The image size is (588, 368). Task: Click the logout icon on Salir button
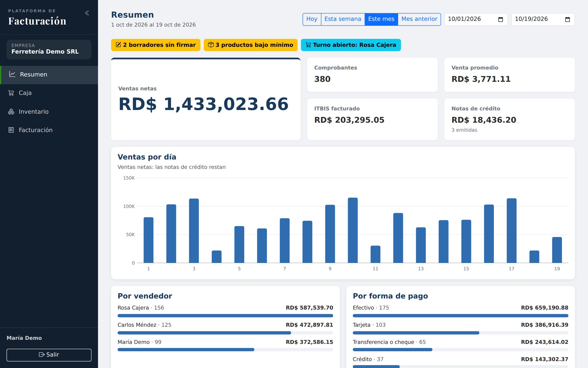pos(42,355)
